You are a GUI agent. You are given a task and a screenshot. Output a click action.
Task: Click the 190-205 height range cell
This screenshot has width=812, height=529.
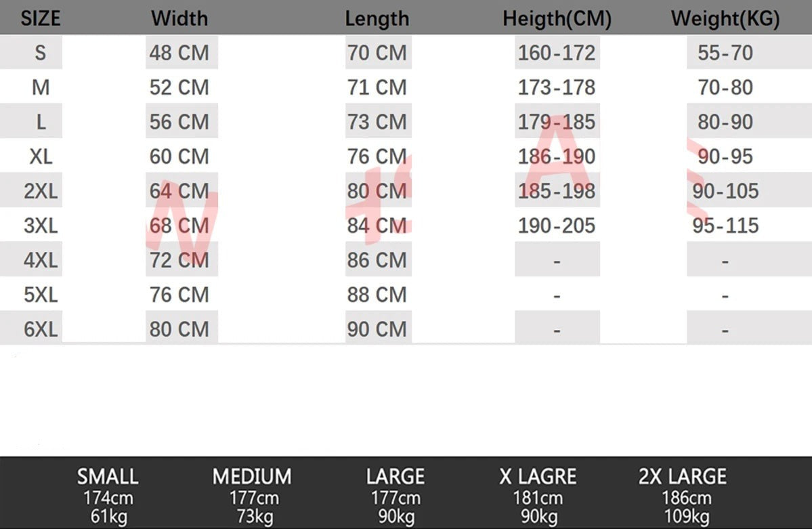(557, 226)
